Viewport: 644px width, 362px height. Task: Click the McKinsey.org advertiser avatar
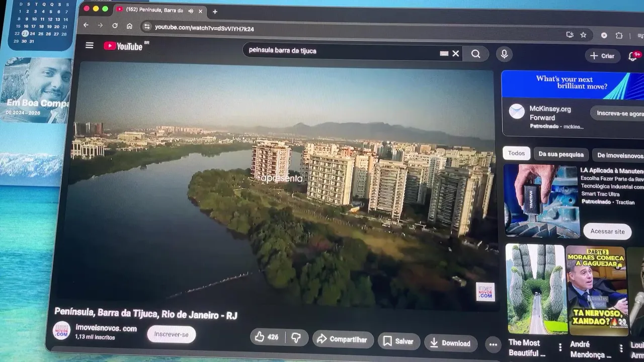pos(517,111)
